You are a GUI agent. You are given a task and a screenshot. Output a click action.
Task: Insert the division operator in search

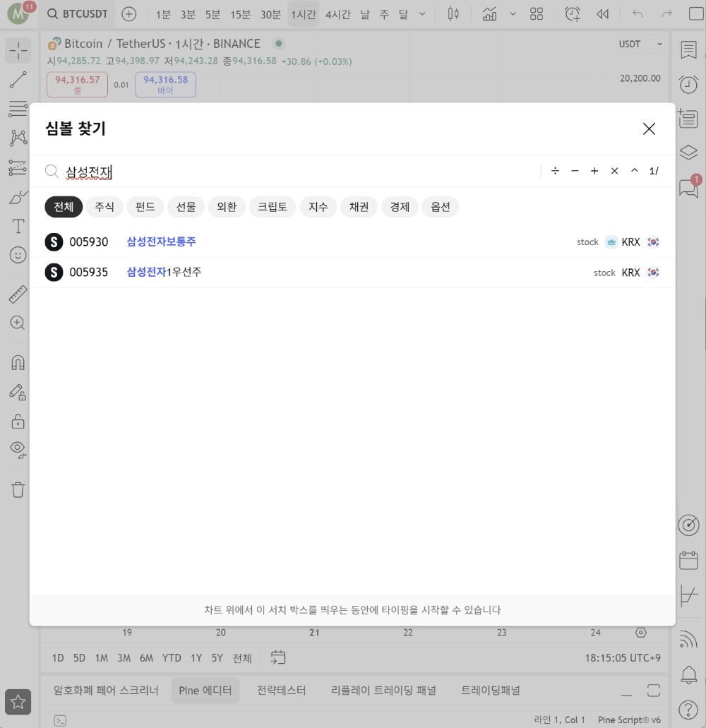(555, 172)
